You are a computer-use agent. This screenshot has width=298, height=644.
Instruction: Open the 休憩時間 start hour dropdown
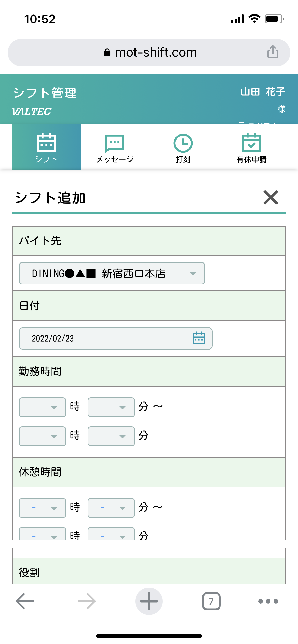coord(43,508)
